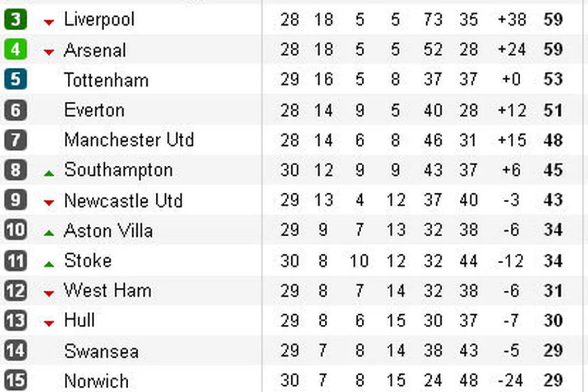Click the Norwich team name

click(x=96, y=381)
